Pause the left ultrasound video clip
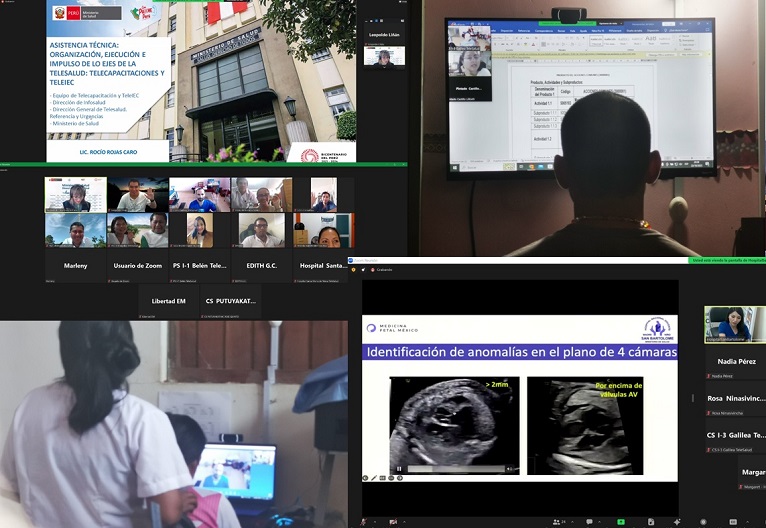The width and height of the screenshot is (766, 528). tap(399, 469)
